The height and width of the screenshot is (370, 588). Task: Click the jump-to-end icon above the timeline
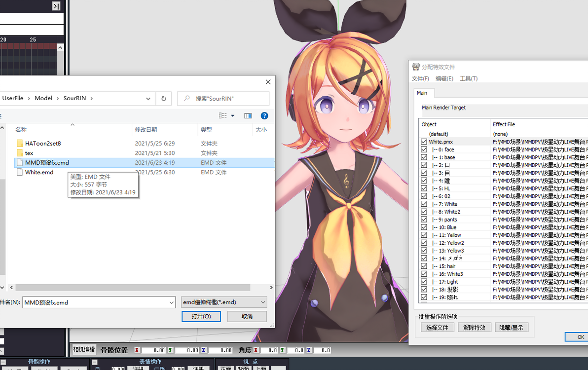point(56,6)
